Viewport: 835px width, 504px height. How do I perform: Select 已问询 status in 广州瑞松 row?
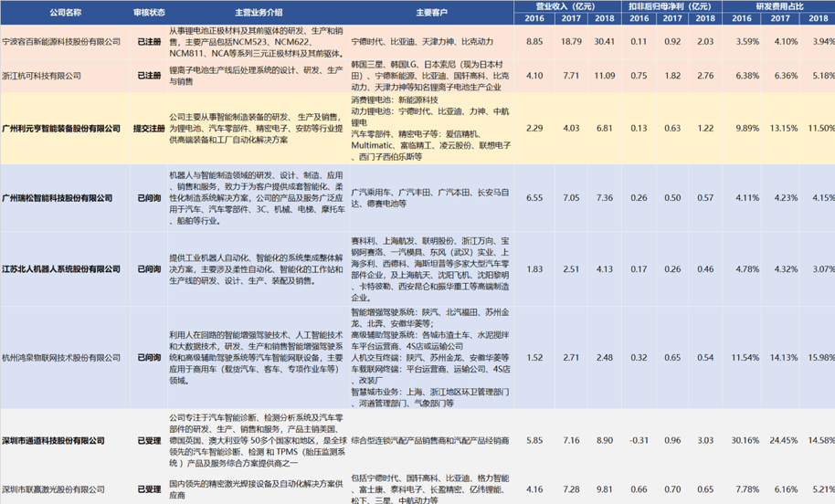point(149,198)
